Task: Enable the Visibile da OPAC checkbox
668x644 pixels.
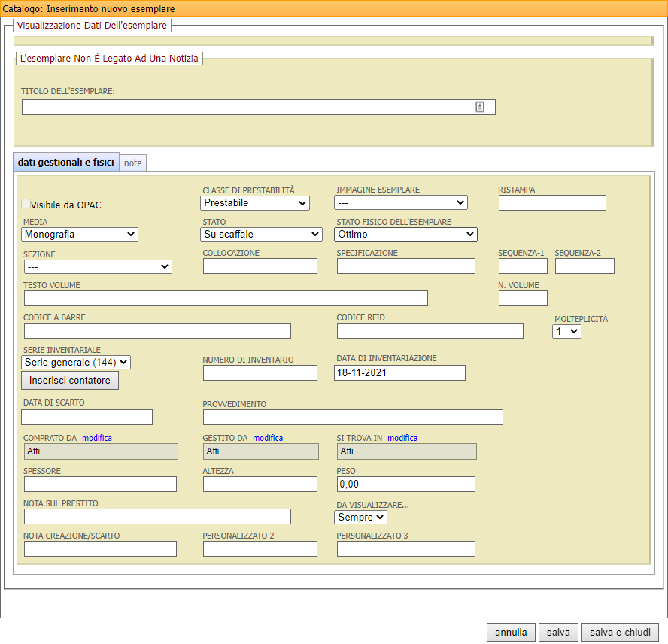Action: (25, 204)
